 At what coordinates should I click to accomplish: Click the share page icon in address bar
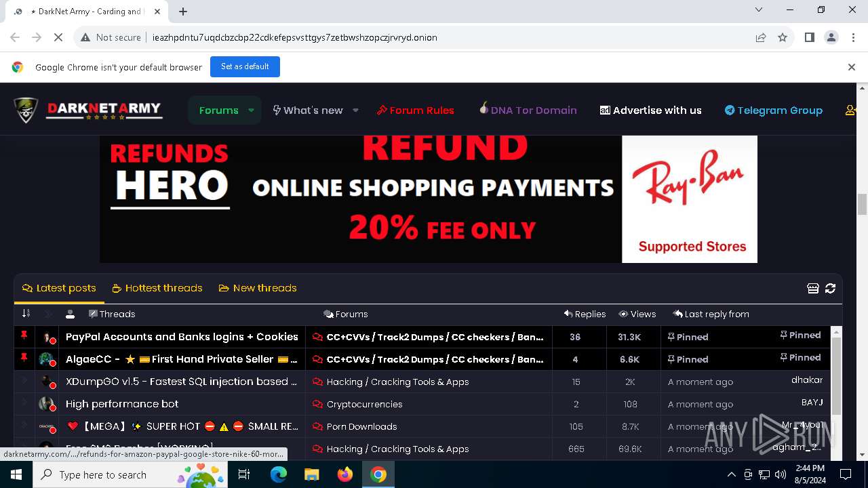pos(761,37)
